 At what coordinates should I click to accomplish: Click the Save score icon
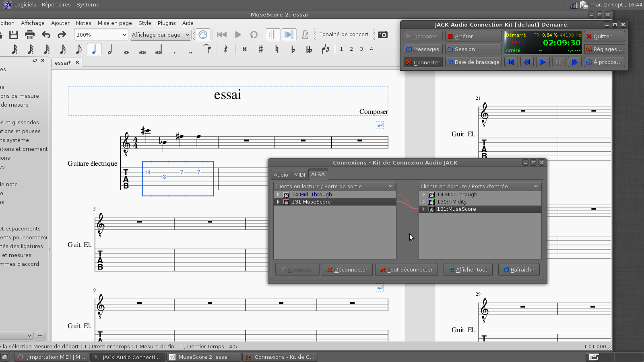click(x=14, y=35)
